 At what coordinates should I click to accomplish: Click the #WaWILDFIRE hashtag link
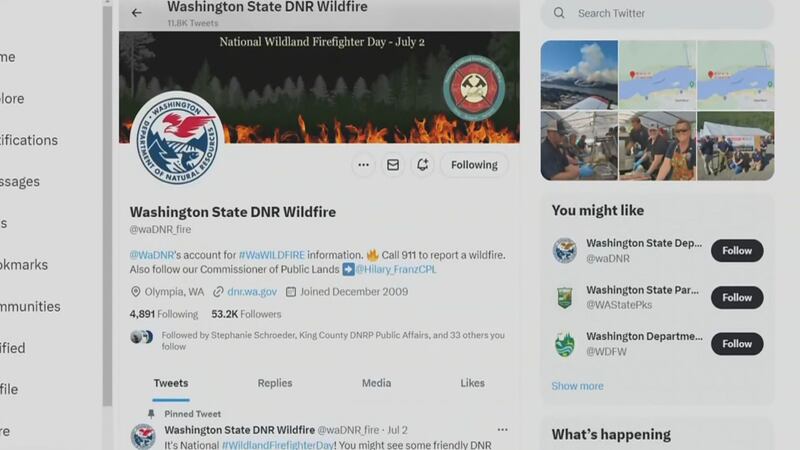click(271, 255)
